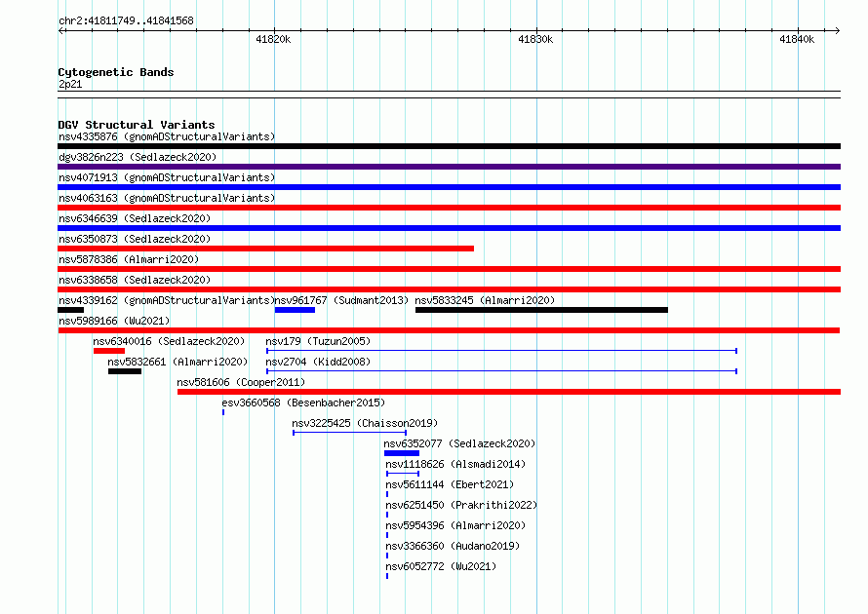Click red bar under nsv6338658
Screen dimensions: 868x614
[x=449, y=289]
